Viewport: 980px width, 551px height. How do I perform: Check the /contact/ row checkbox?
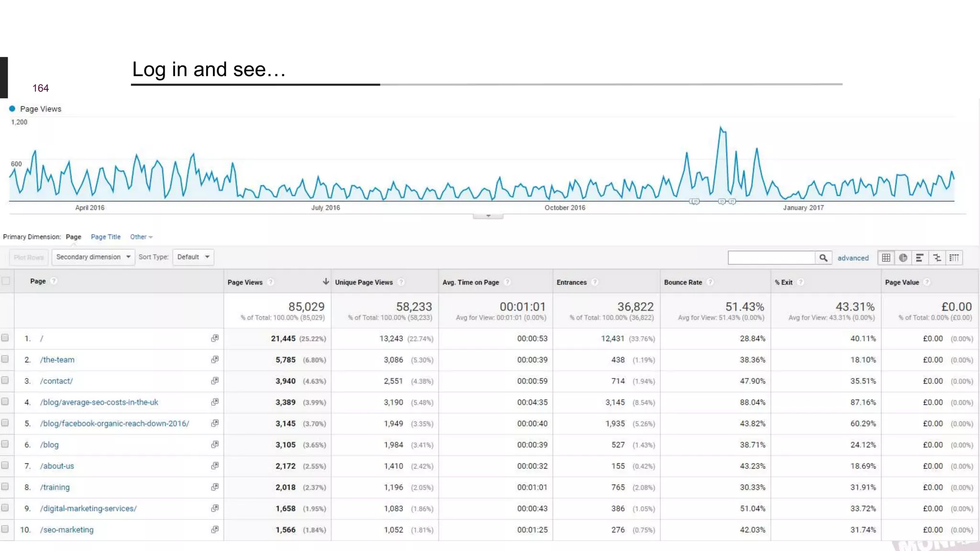pyautogui.click(x=5, y=380)
